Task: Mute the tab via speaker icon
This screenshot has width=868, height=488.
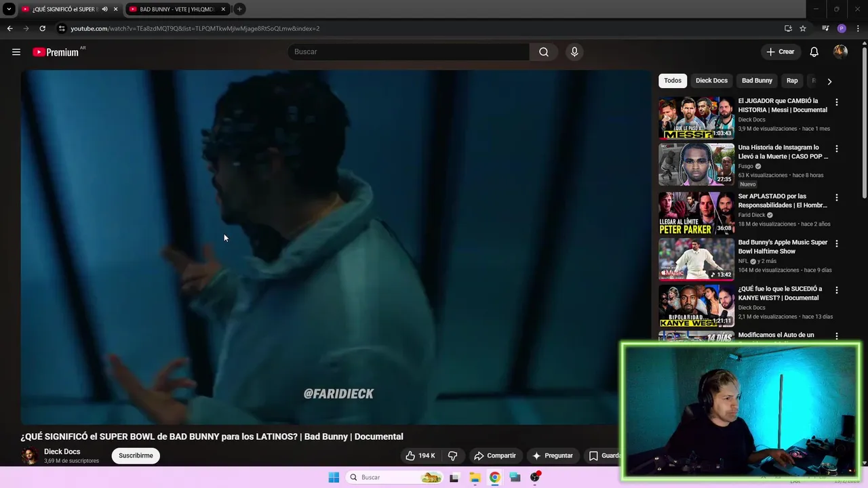Action: pos(104,9)
